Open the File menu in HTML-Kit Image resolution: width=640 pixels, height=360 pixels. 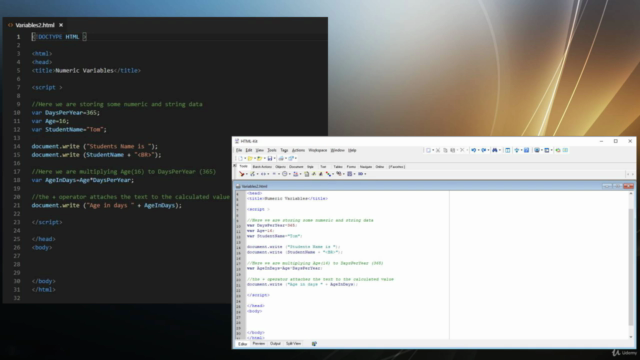tap(239, 150)
